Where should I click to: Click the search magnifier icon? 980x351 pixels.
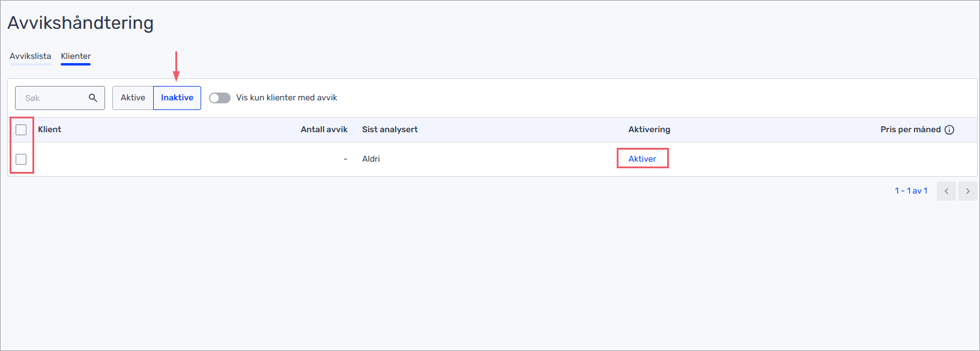click(x=92, y=98)
